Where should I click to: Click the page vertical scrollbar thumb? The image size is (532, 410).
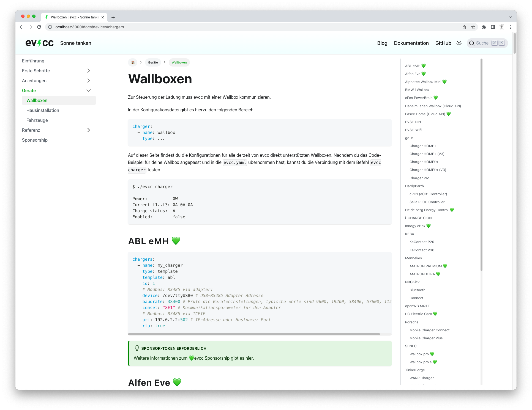pyautogui.click(x=514, y=43)
